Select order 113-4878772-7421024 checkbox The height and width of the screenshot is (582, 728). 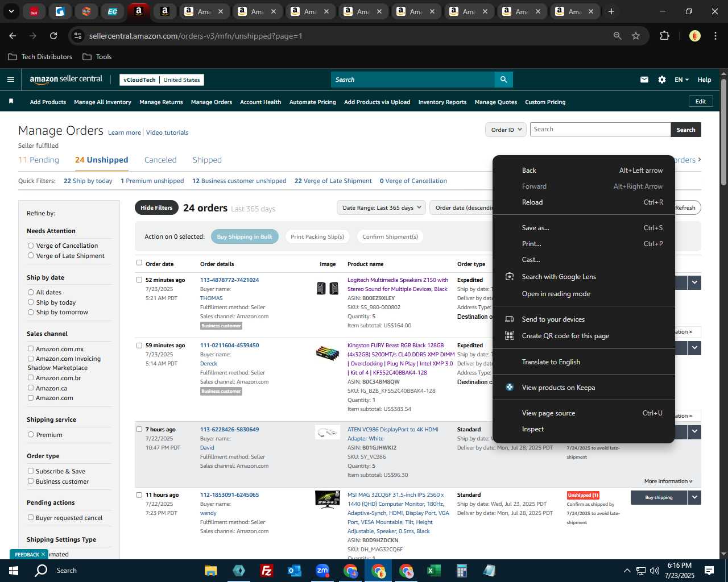(x=139, y=280)
